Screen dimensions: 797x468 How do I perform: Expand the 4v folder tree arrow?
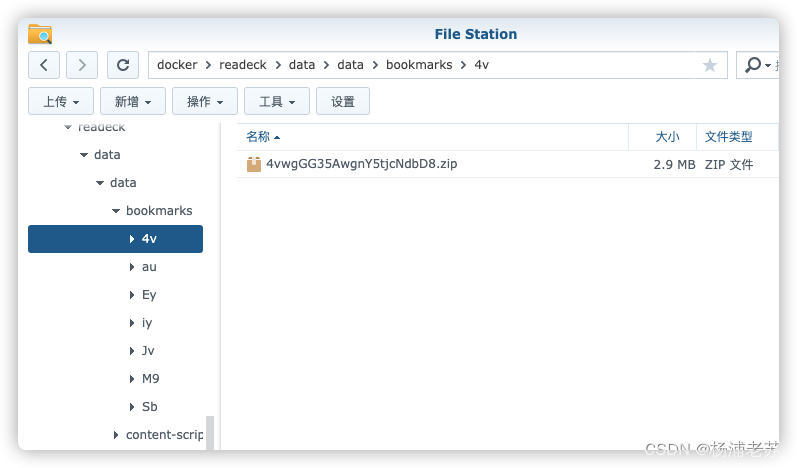pyautogui.click(x=132, y=239)
